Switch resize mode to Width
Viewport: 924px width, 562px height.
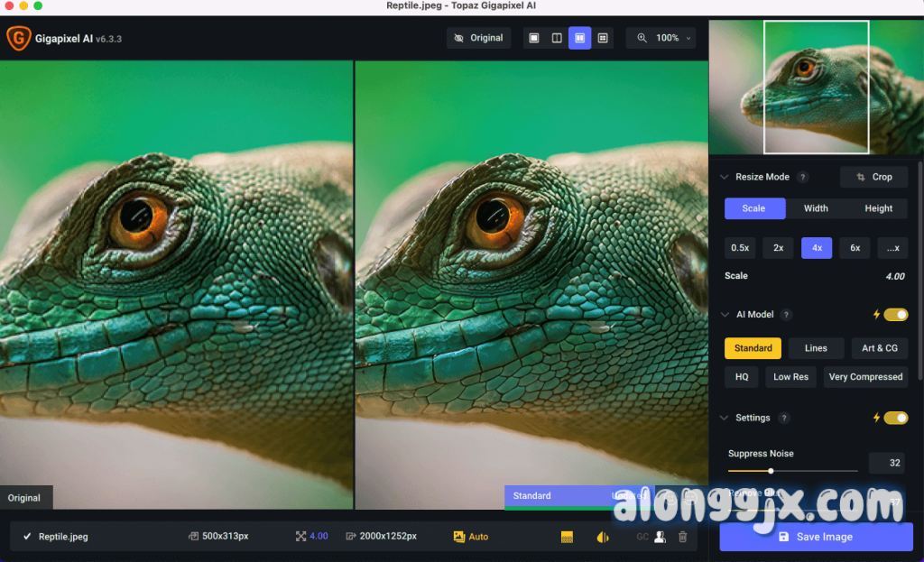pyautogui.click(x=816, y=208)
